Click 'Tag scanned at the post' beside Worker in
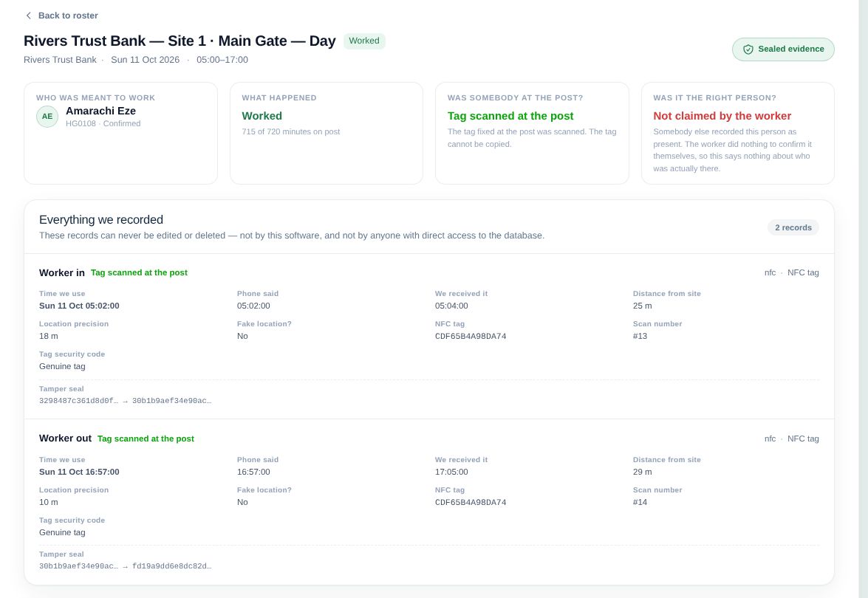The width and height of the screenshot is (868, 598). pos(139,272)
